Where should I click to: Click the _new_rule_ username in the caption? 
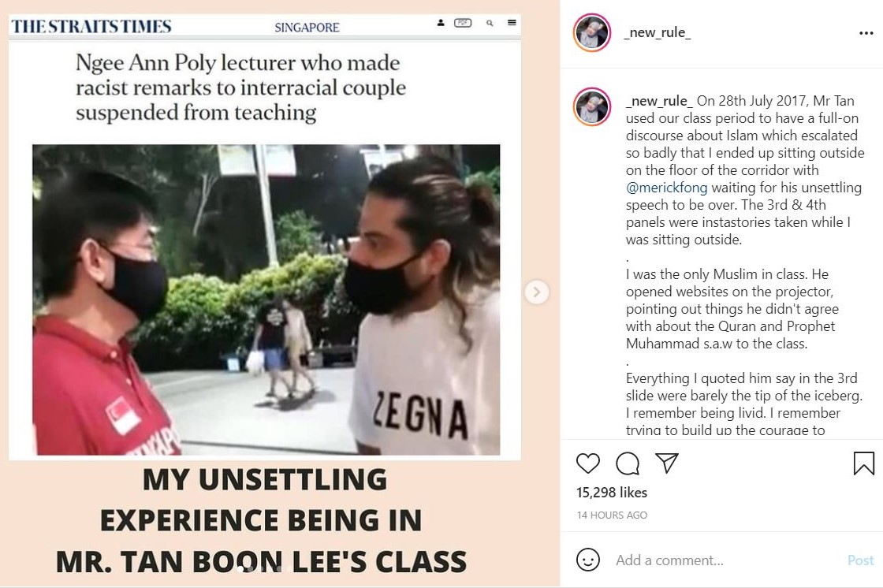point(659,101)
